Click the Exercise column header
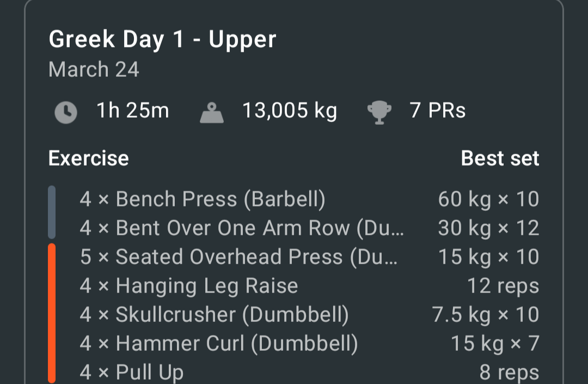This screenshot has height=384, width=588. (x=89, y=159)
